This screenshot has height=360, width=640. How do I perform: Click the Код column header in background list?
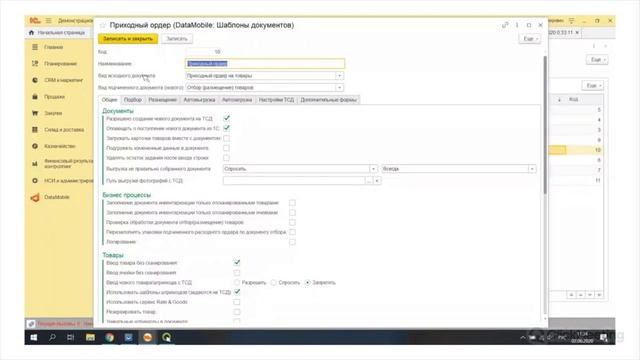[573, 100]
